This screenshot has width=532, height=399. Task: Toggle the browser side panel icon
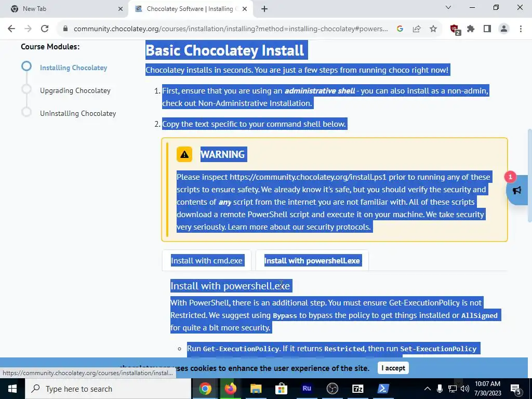(487, 29)
